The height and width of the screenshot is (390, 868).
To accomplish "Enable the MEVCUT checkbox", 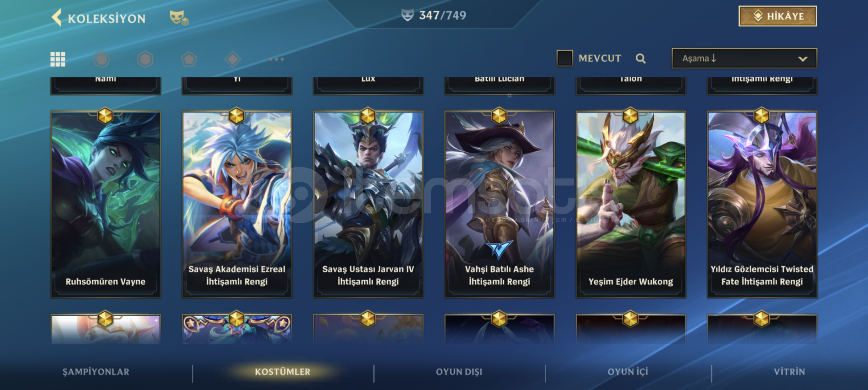I will pos(565,58).
